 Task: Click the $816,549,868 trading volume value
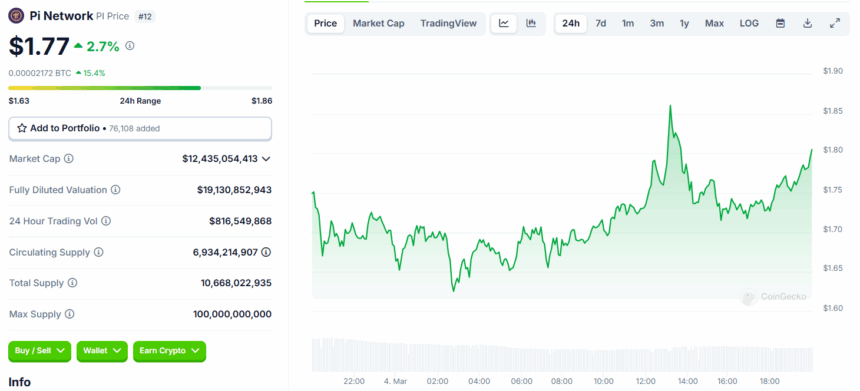coord(240,221)
